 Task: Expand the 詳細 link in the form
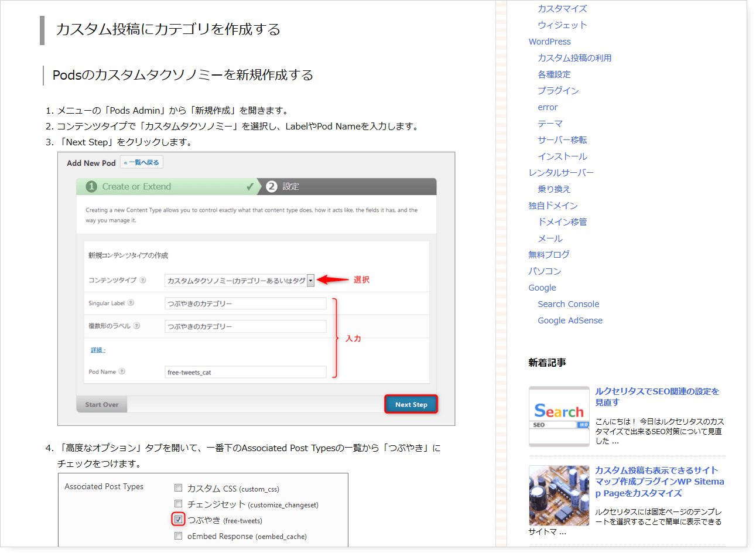pos(98,350)
